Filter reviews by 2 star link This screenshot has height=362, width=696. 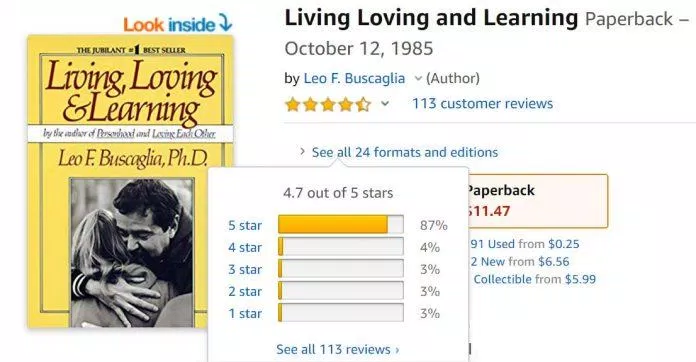coord(245,292)
